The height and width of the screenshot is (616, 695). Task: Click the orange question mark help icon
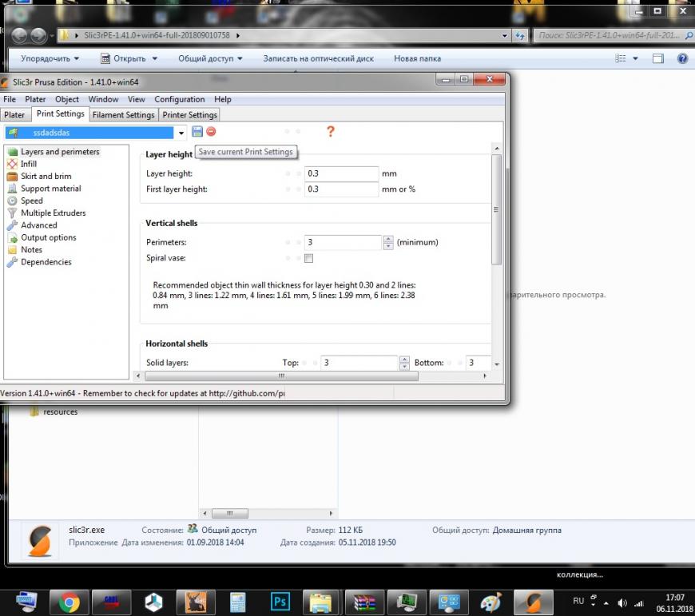point(330,131)
